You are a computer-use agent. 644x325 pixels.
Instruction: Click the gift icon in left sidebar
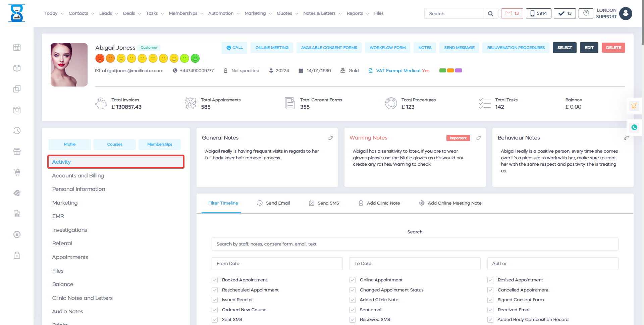click(x=17, y=152)
